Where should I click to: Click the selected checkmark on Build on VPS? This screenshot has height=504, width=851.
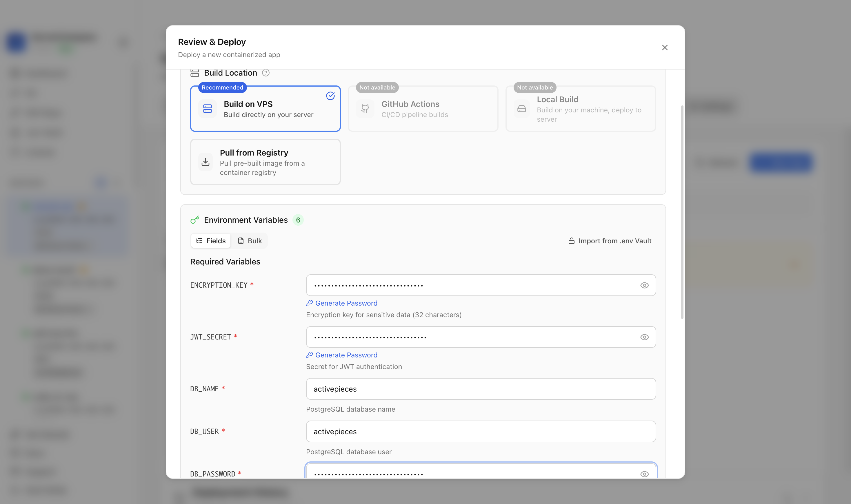(330, 96)
